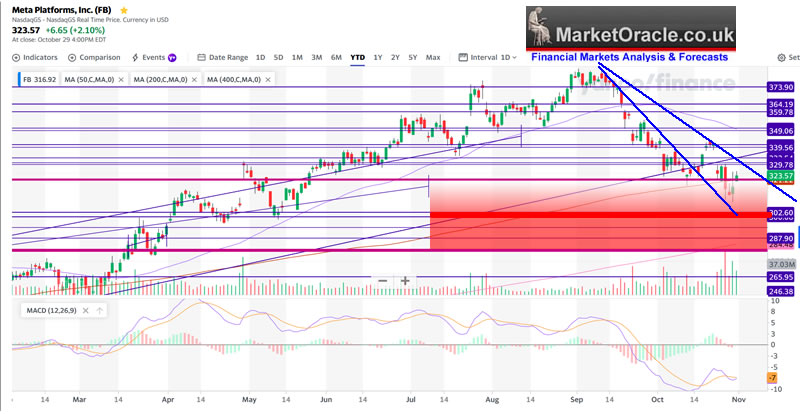This screenshot has height=414, width=800.
Task: Select the 5D range
Action: [278, 58]
